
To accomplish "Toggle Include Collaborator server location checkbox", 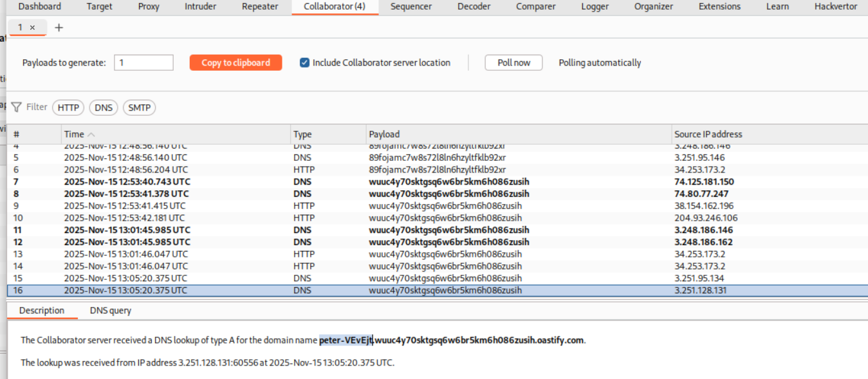I will click(305, 63).
